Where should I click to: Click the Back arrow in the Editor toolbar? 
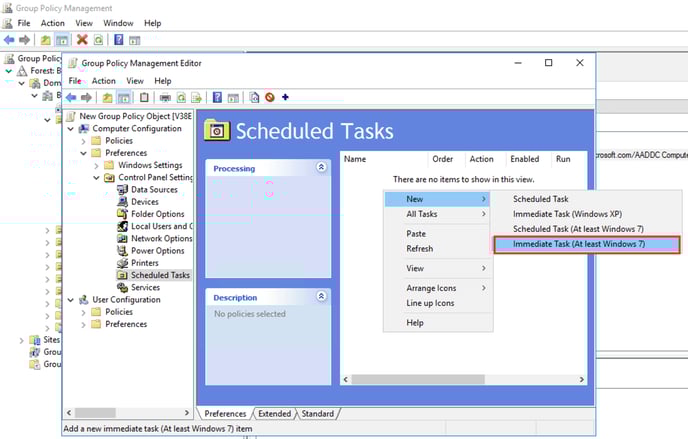pyautogui.click(x=71, y=97)
